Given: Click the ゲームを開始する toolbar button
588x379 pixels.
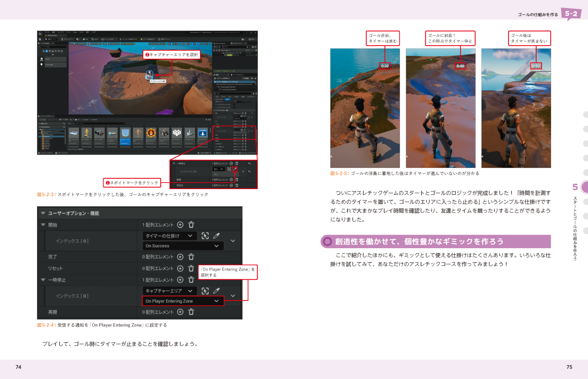Looking at the screenshot, I should click(x=147, y=39).
